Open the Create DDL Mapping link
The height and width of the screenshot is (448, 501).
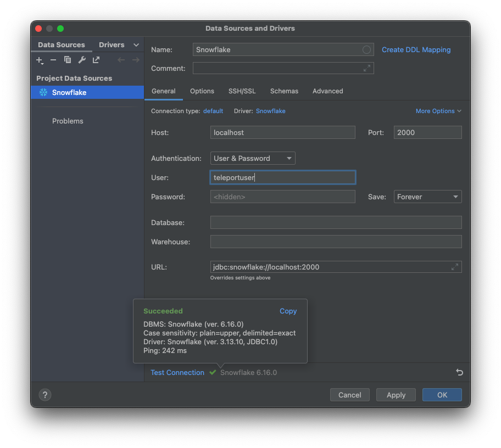416,50
